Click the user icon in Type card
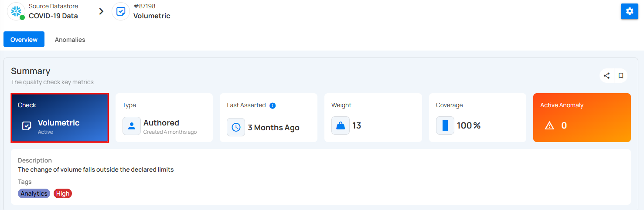Image resolution: width=644 pixels, height=210 pixels. click(x=131, y=126)
